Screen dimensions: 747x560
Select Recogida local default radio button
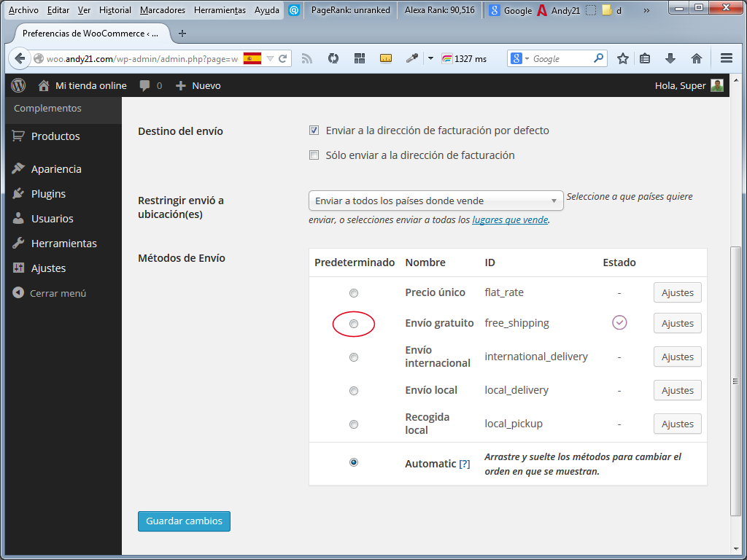coord(354,424)
